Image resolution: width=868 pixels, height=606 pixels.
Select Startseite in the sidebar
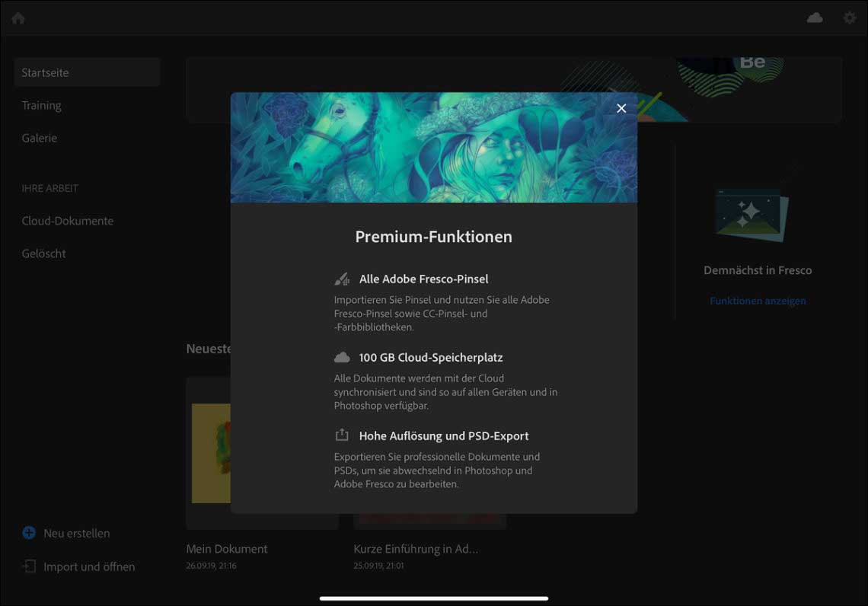coord(88,72)
